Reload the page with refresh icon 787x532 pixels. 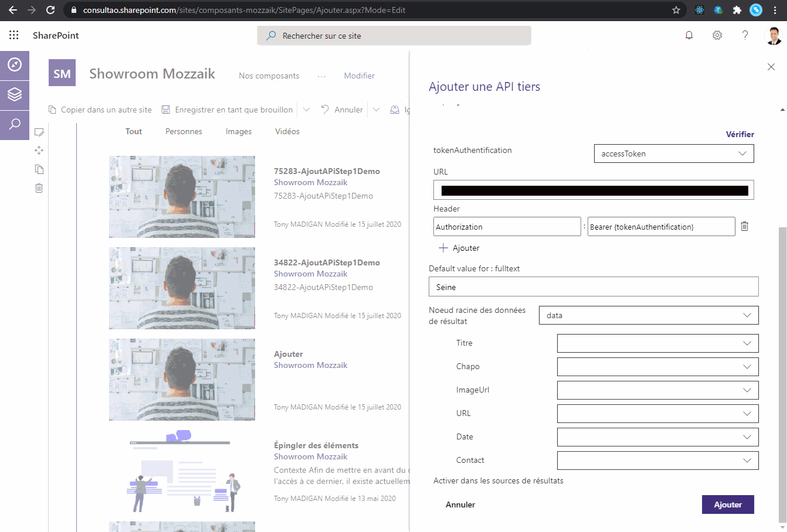coord(50,10)
